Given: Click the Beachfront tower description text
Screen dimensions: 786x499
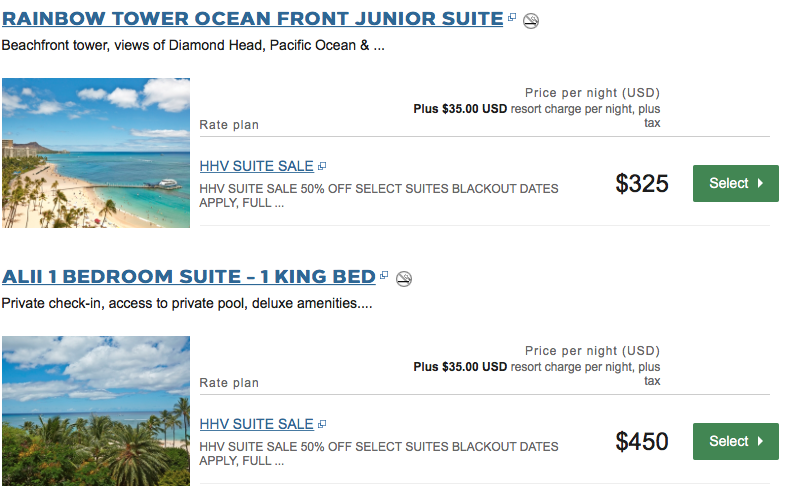Looking at the screenshot, I should point(193,45).
